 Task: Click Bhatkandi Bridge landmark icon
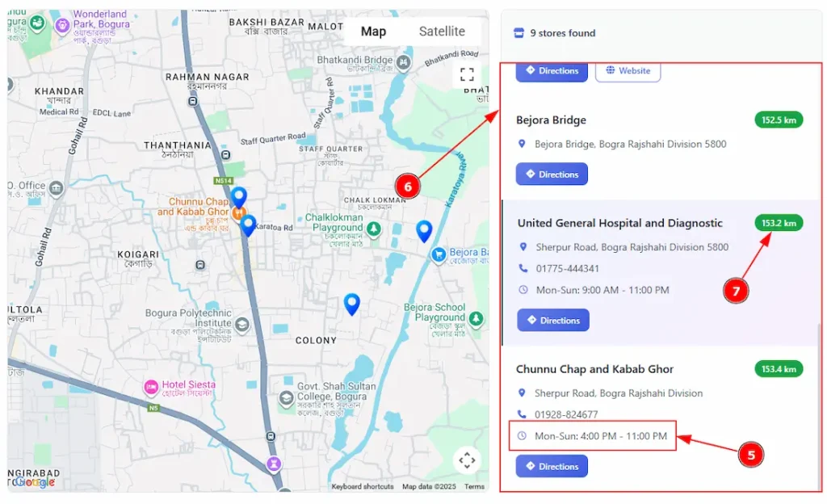[404, 63]
